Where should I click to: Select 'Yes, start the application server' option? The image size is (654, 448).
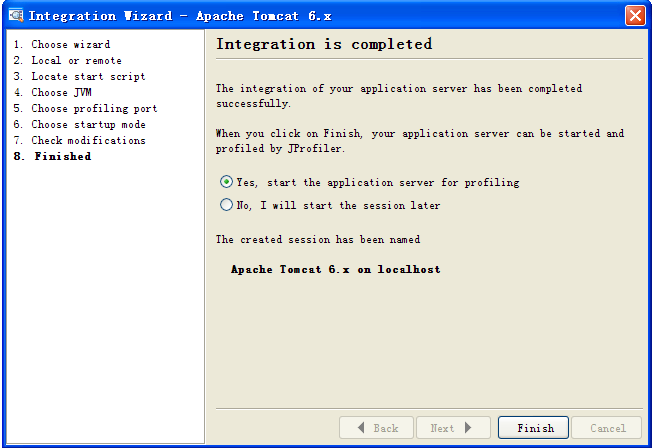[x=227, y=182]
